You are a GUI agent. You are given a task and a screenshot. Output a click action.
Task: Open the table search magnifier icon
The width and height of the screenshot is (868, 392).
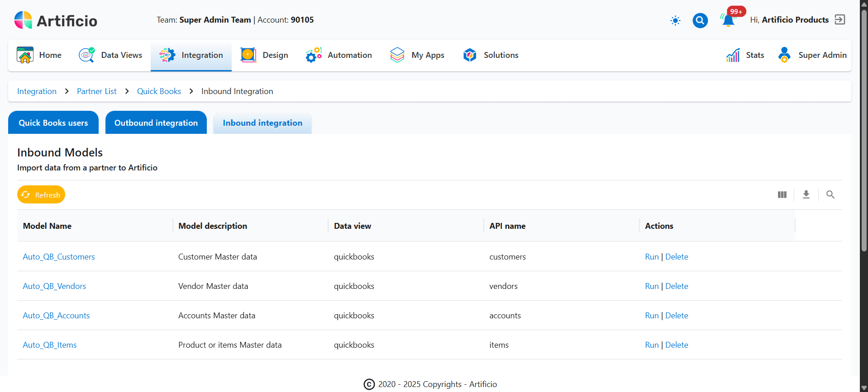point(830,194)
